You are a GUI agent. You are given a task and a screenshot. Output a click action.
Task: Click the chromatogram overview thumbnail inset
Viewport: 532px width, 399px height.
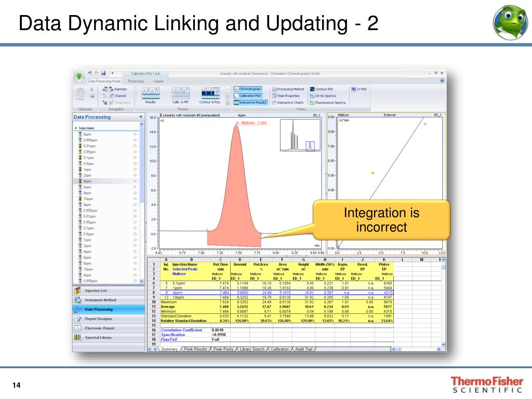tap(300, 135)
